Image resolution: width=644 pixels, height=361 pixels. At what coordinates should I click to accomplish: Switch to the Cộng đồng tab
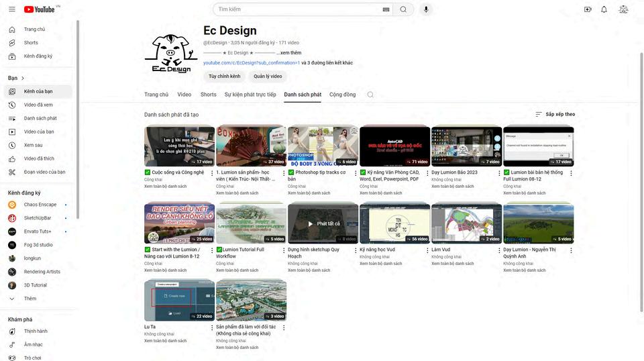(x=343, y=95)
